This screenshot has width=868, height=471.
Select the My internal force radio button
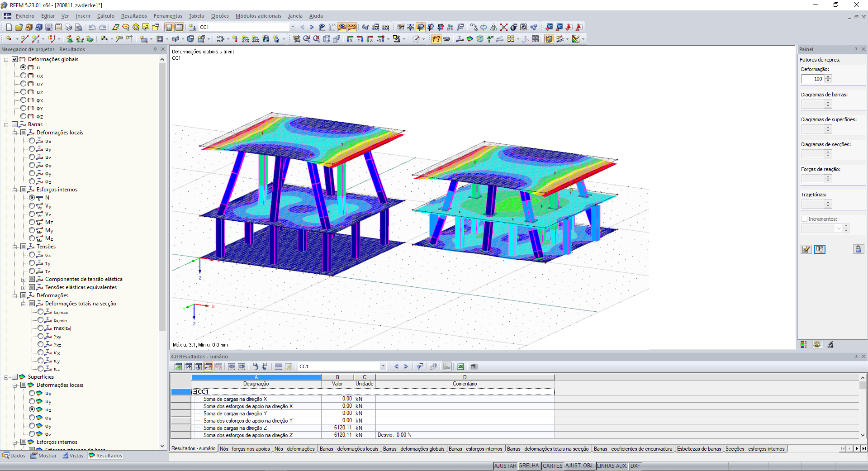(x=32, y=230)
